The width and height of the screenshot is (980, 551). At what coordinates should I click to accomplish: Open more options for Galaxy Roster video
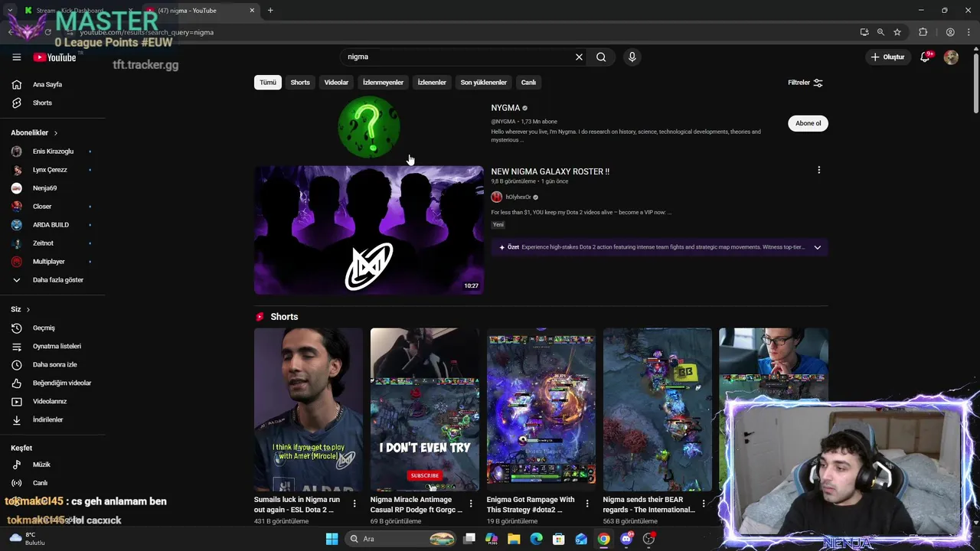tap(818, 170)
